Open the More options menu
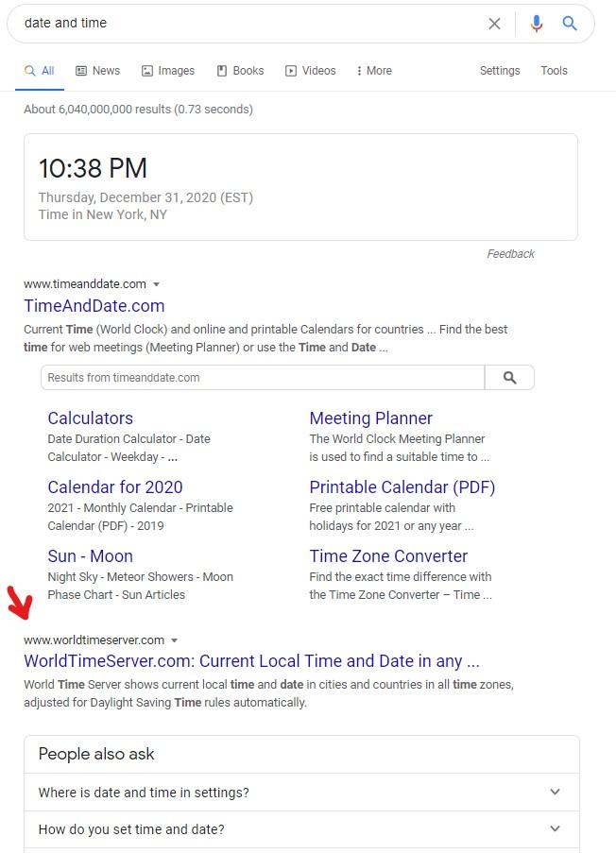 (374, 71)
